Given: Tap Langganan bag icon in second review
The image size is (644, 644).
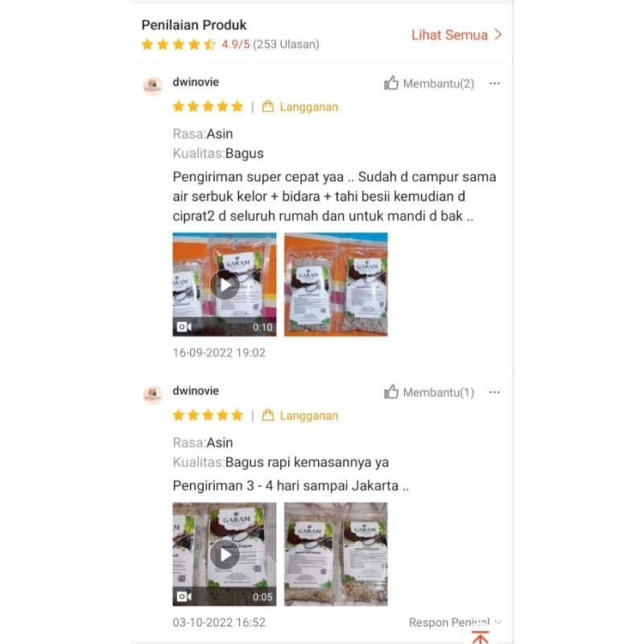Looking at the screenshot, I should (x=268, y=415).
